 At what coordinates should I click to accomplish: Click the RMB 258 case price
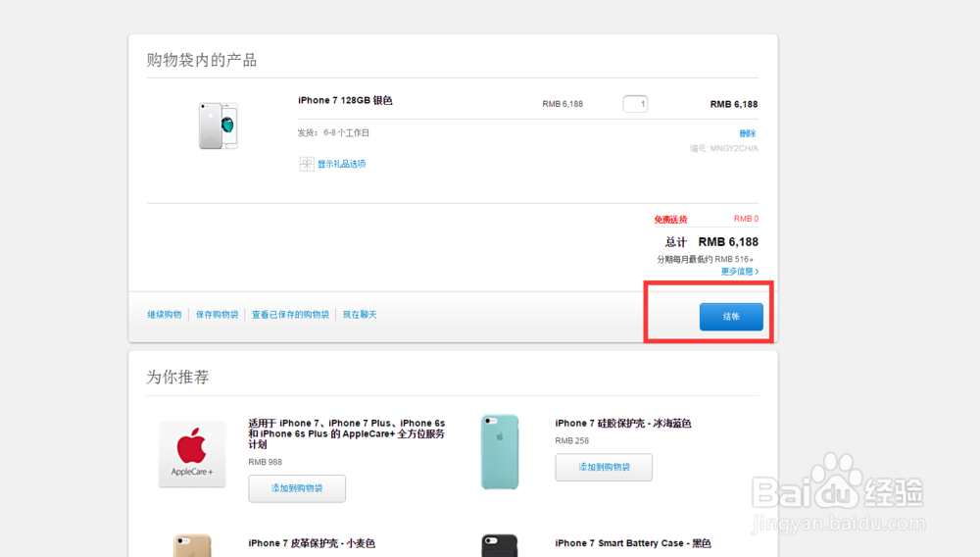pyautogui.click(x=572, y=440)
